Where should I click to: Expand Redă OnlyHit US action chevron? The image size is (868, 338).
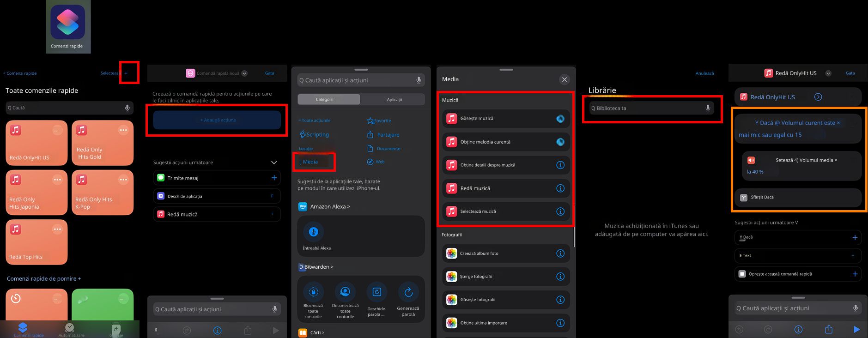(818, 97)
